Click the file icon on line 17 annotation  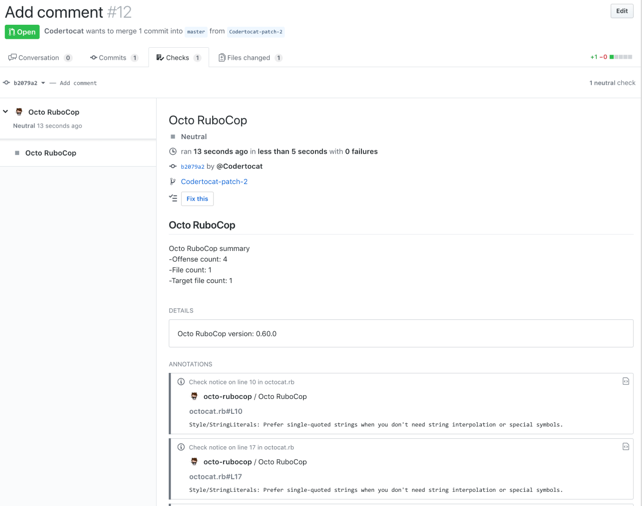(x=625, y=447)
